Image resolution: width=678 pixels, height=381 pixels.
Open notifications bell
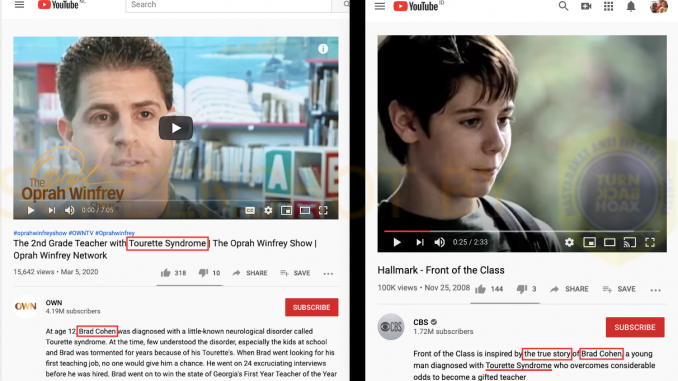pos(631,6)
